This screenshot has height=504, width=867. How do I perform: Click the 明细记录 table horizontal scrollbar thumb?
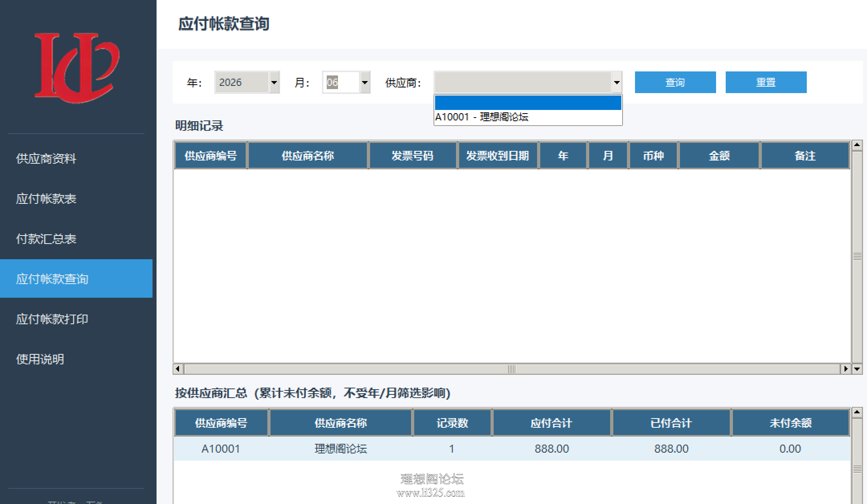point(512,369)
